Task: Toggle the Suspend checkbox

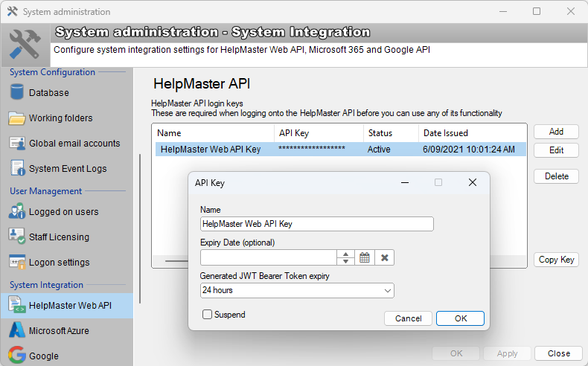Action: click(x=207, y=315)
